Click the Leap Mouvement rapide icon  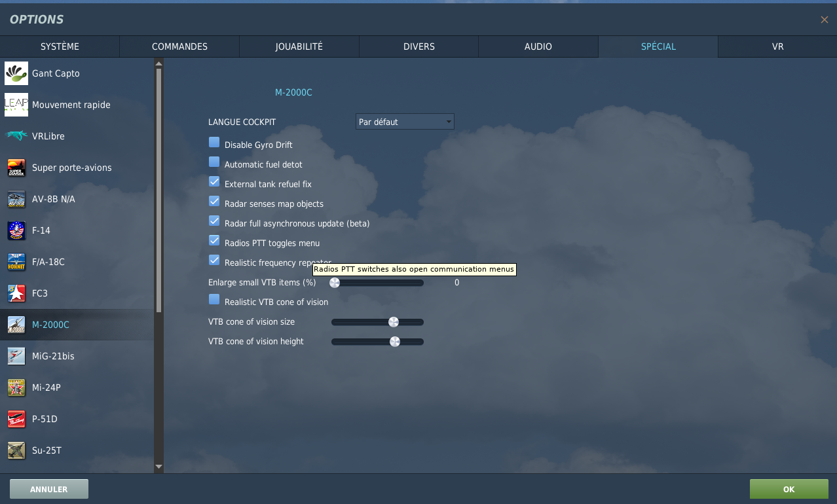(x=16, y=105)
